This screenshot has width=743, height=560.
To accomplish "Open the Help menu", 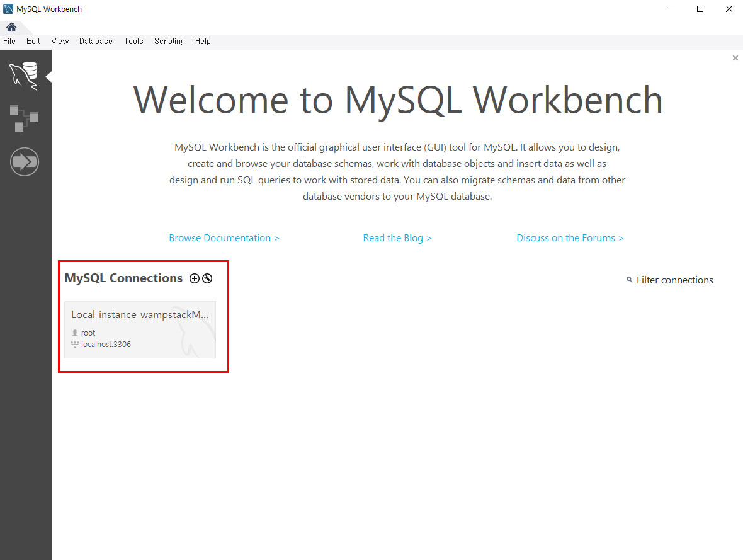I will (203, 41).
